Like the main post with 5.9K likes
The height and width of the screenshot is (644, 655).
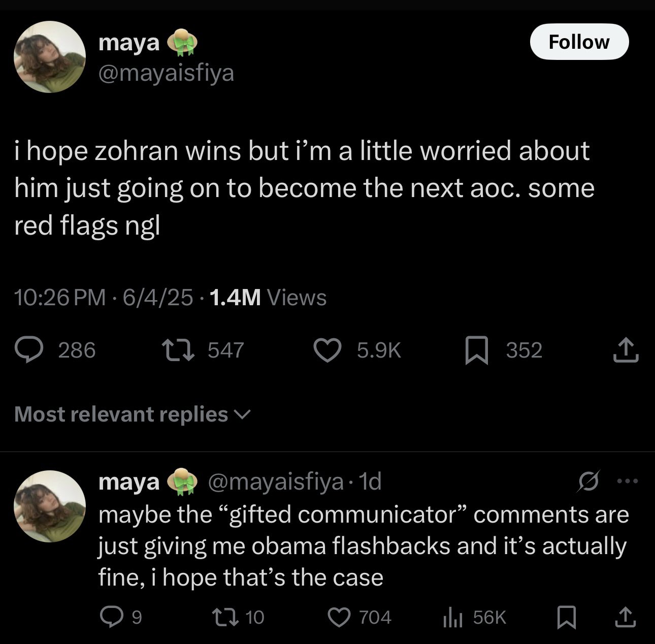click(x=327, y=350)
